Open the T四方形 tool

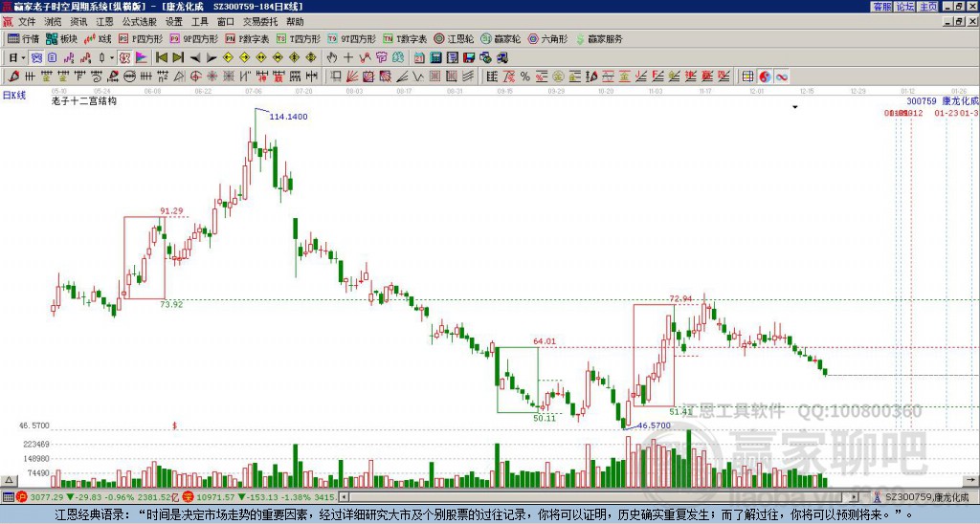click(298, 38)
